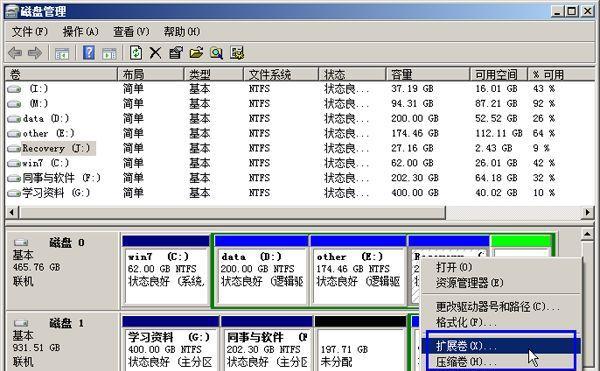Choose 扩展卷(X)... in the context menu
Image resolution: width=600 pixels, height=371 pixels.
pyautogui.click(x=501, y=346)
